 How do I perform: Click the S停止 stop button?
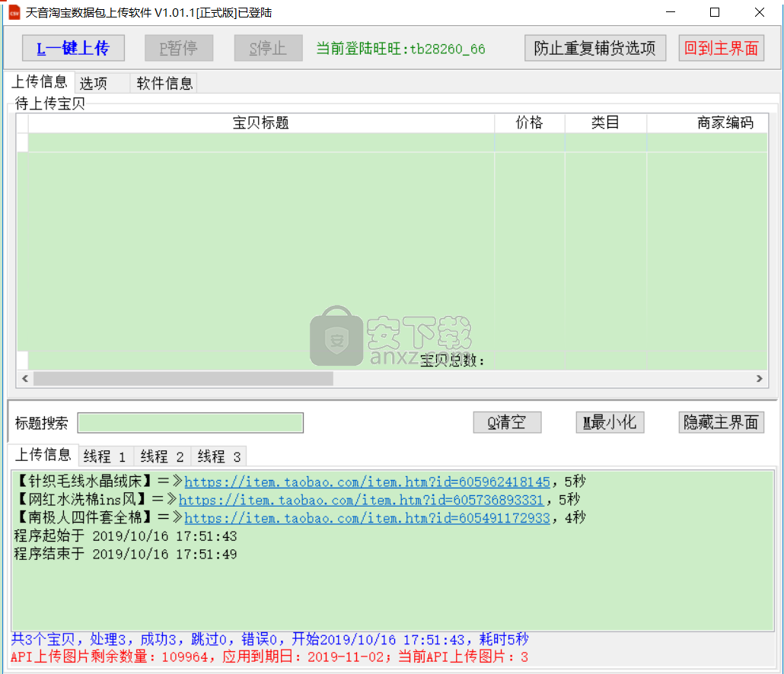(268, 48)
